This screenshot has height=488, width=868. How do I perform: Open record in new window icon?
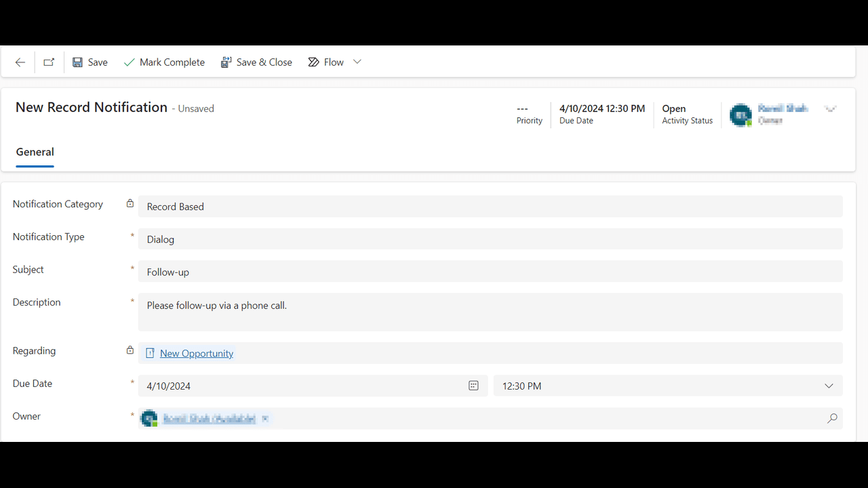49,62
